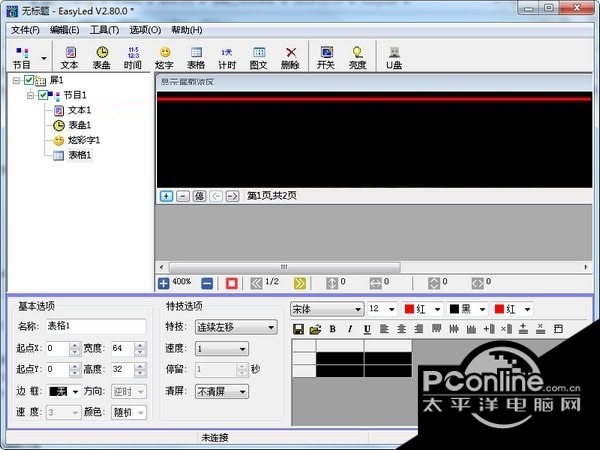Add a 表盘 clock dial item

(x=102, y=57)
